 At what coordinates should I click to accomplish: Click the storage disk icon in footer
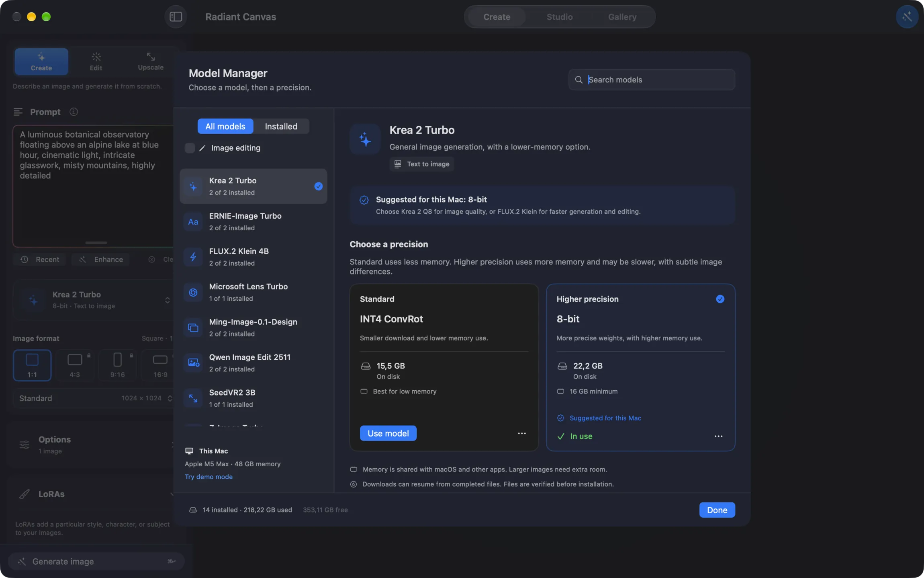coord(193,510)
